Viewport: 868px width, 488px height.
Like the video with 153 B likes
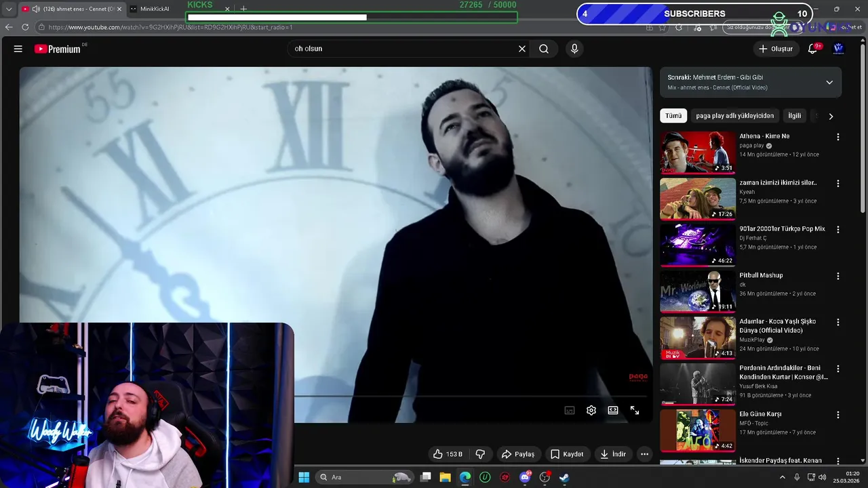click(448, 454)
